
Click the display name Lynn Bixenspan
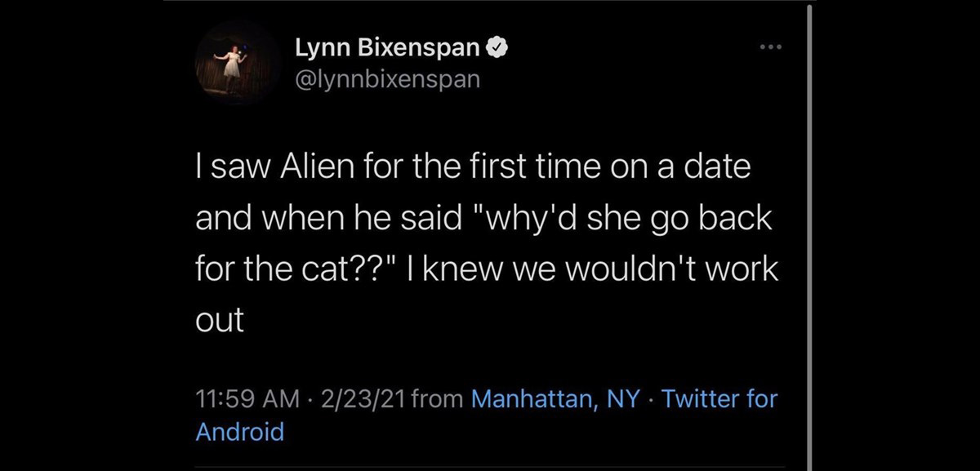[x=388, y=50]
